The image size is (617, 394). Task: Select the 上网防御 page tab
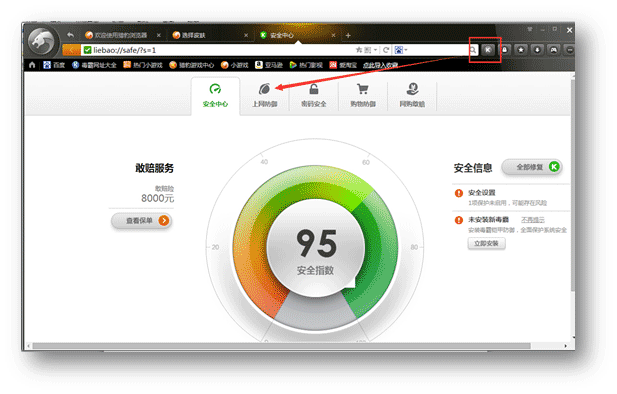tap(264, 96)
